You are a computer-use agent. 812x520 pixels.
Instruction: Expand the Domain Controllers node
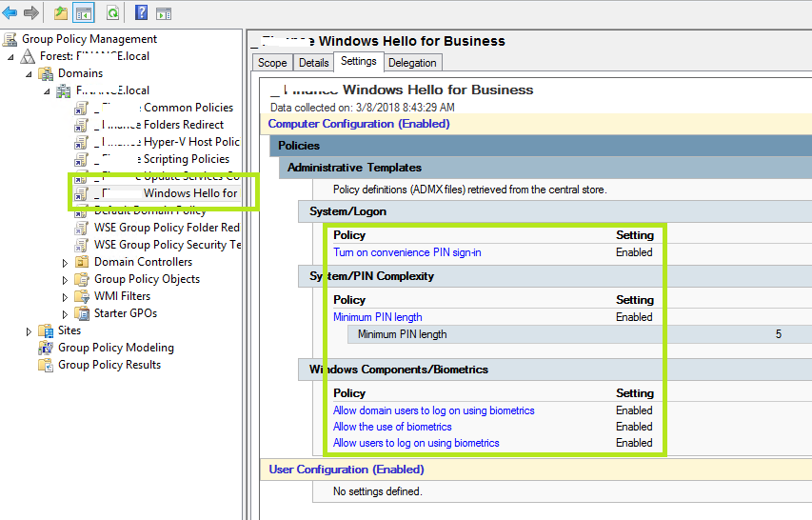tap(66, 262)
